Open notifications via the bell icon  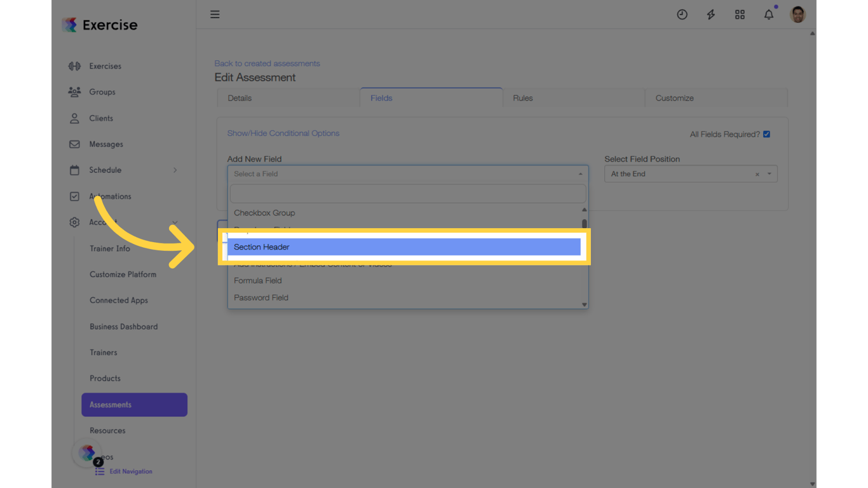pyautogui.click(x=769, y=14)
